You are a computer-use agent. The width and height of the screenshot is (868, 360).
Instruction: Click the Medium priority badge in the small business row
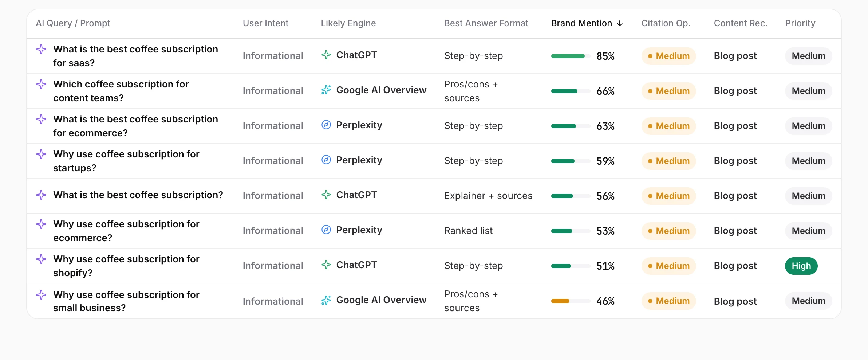[x=809, y=301]
